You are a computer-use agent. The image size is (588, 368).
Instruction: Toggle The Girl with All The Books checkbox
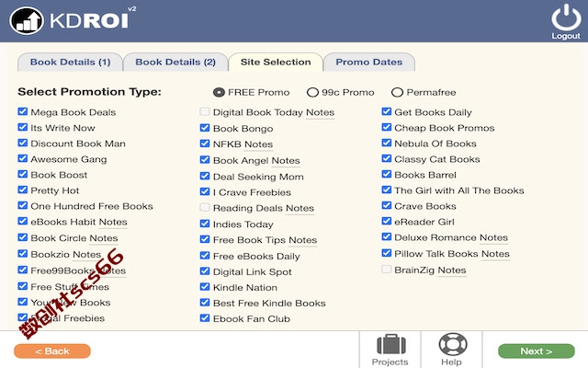coord(387,190)
